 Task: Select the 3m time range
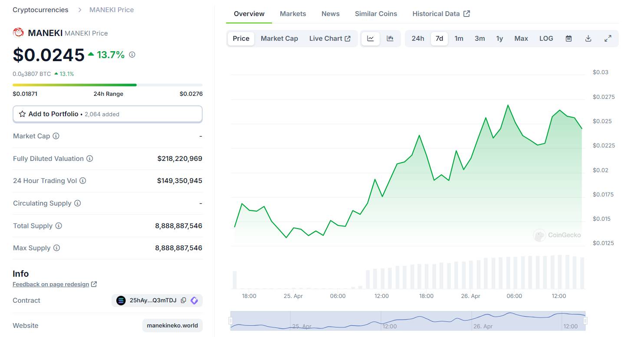click(480, 39)
